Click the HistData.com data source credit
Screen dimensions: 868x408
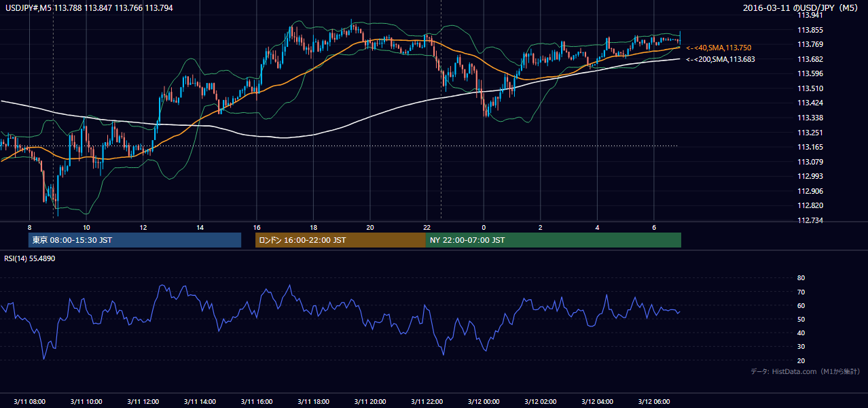click(x=806, y=371)
